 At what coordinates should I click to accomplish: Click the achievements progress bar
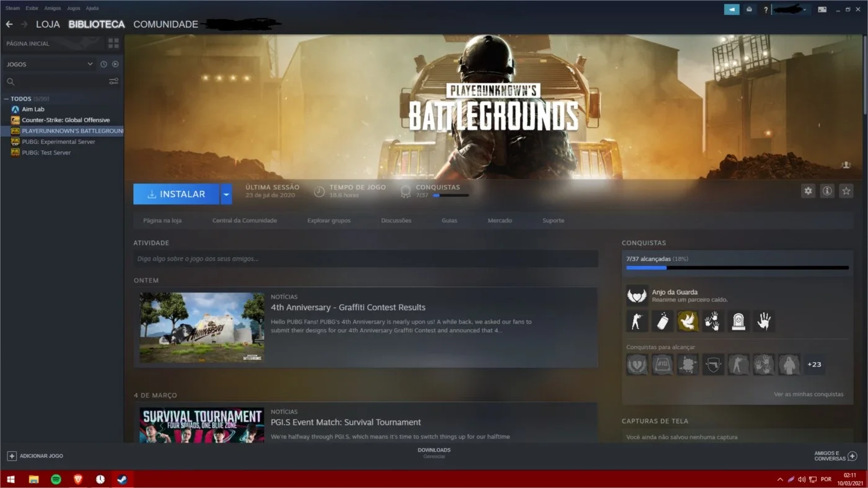click(x=737, y=268)
